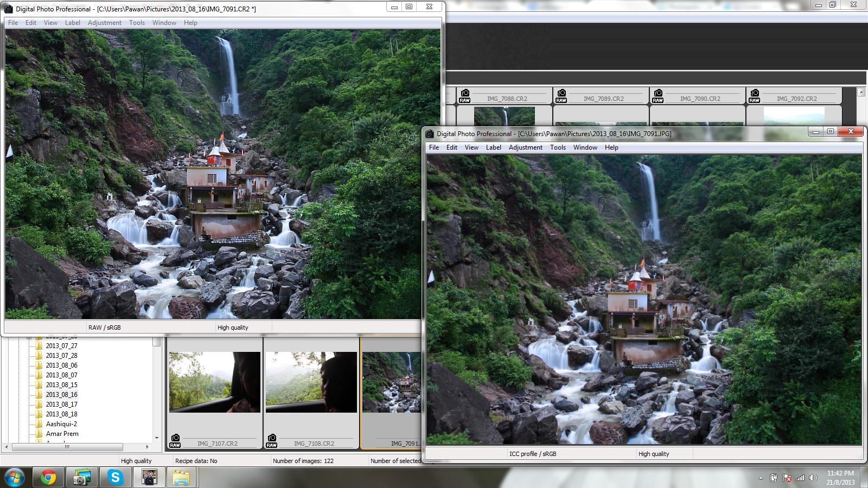Click DPP app icon in CR2 window title bar
This screenshot has width=868, height=488.
[9, 9]
